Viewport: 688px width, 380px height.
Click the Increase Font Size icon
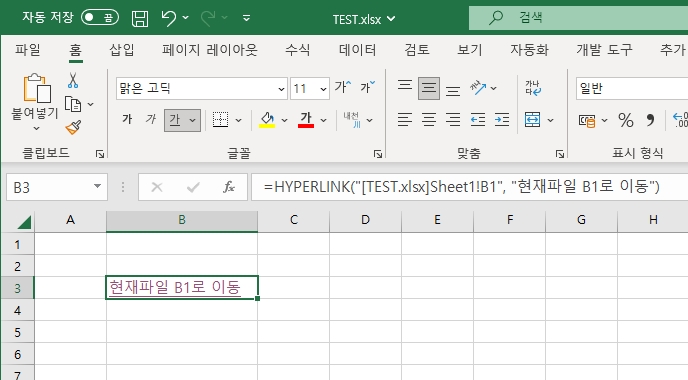pyautogui.click(x=342, y=87)
